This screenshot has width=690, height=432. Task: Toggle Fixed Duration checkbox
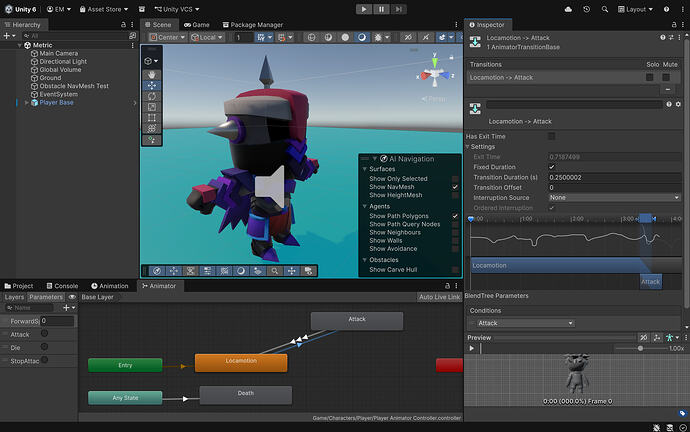[x=551, y=167]
